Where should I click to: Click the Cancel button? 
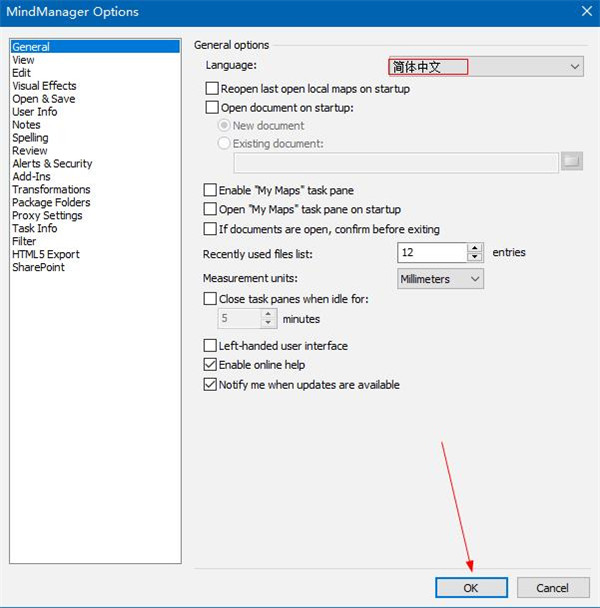point(551,588)
